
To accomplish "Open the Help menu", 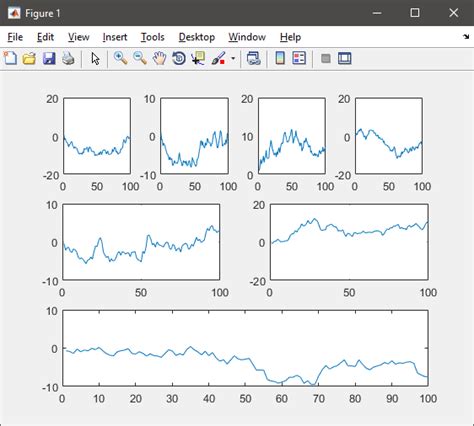I will pos(290,37).
